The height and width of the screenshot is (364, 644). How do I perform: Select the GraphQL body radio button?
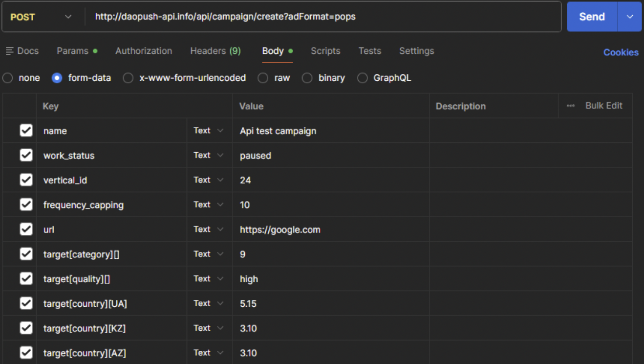363,78
